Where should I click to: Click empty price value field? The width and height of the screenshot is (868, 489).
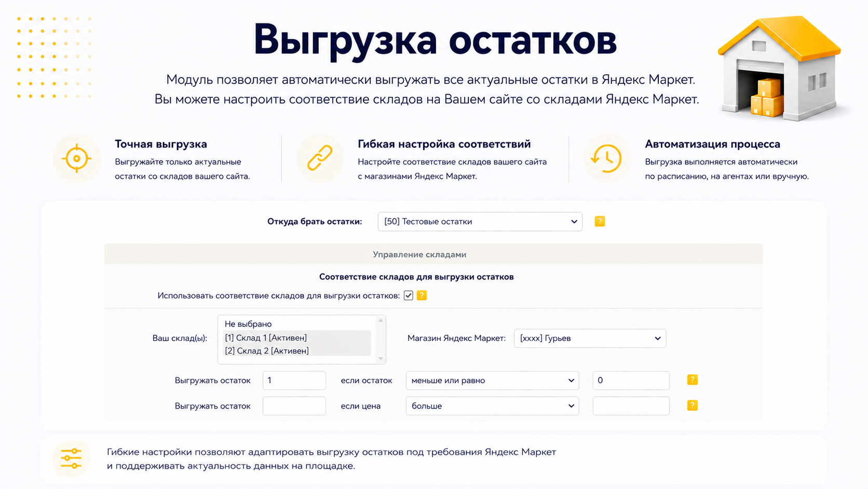click(631, 406)
